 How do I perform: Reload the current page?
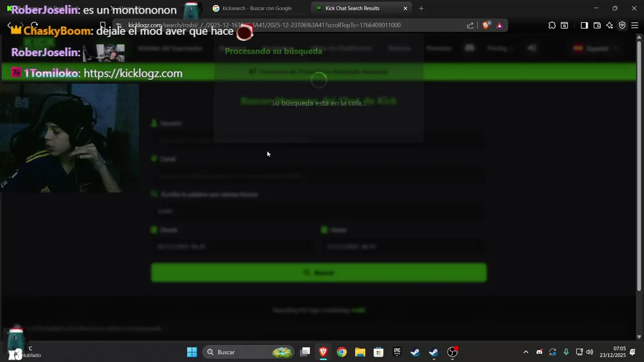34,25
